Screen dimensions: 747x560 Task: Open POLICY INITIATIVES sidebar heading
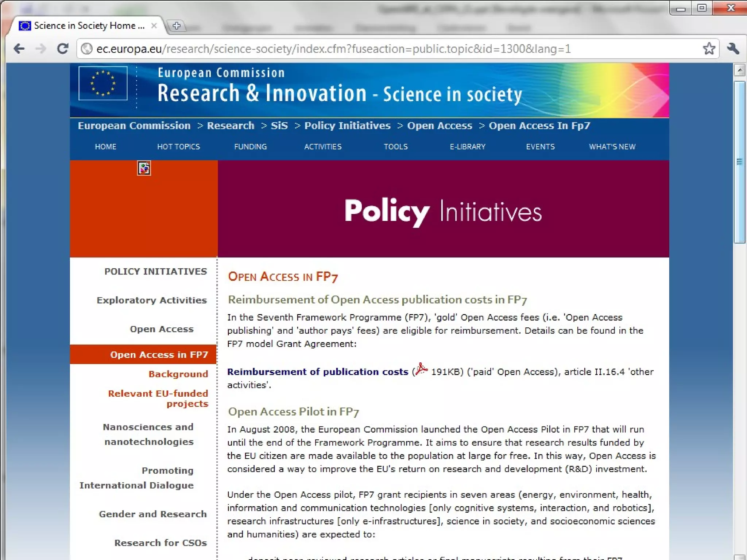(x=156, y=272)
